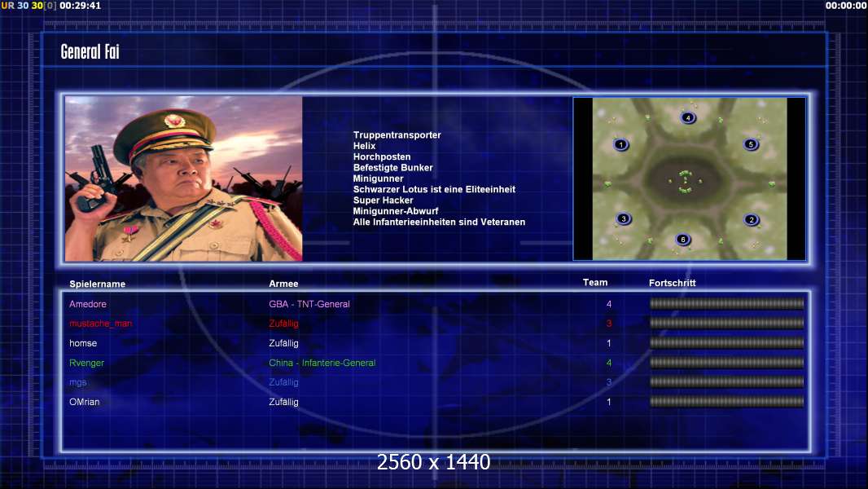The height and width of the screenshot is (489, 868).
Task: Select player name OMrian
Action: tap(84, 402)
